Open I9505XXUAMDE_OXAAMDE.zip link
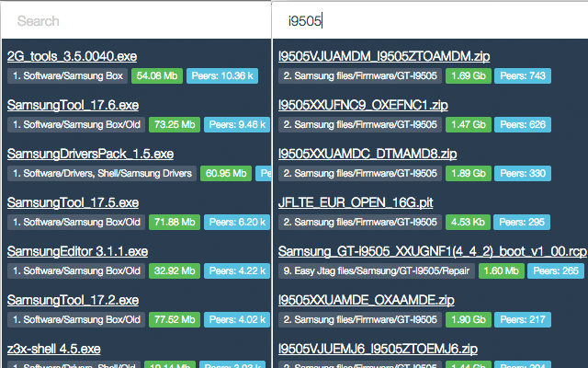 (366, 301)
